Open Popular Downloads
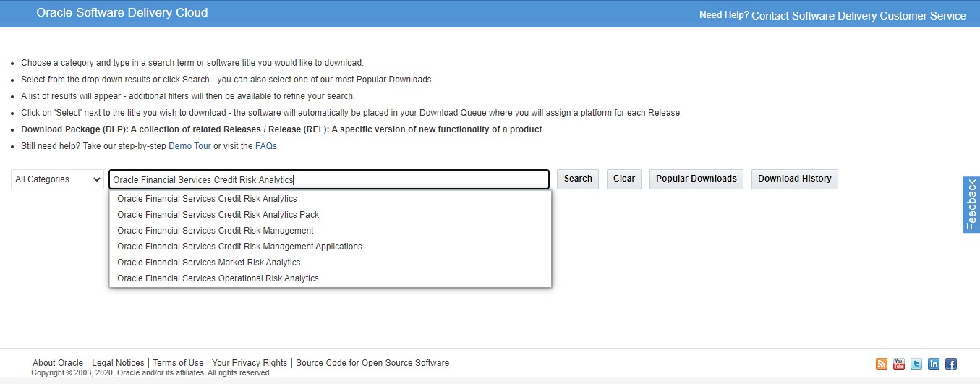980x384 pixels. point(696,179)
